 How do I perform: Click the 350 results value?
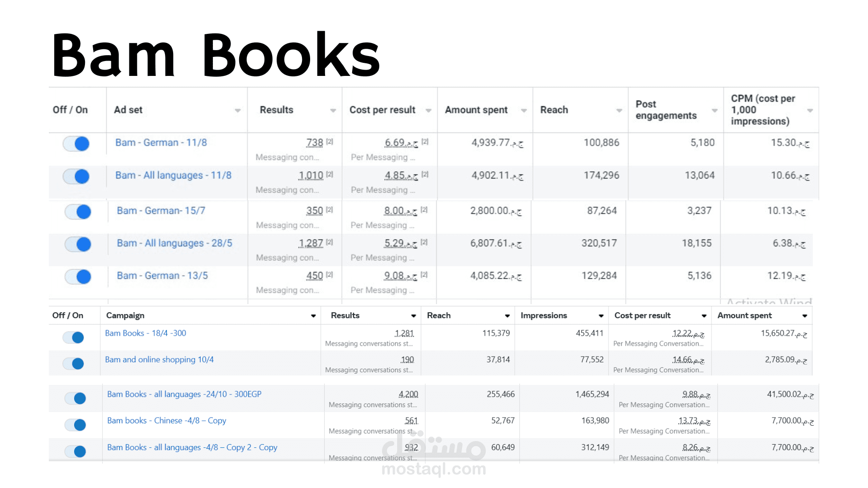pyautogui.click(x=315, y=211)
